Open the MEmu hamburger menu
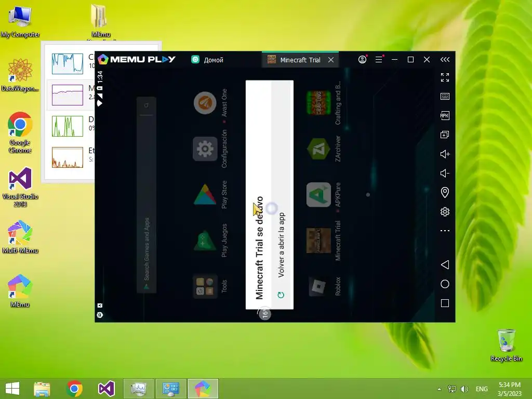This screenshot has width=532, height=399. (x=379, y=60)
